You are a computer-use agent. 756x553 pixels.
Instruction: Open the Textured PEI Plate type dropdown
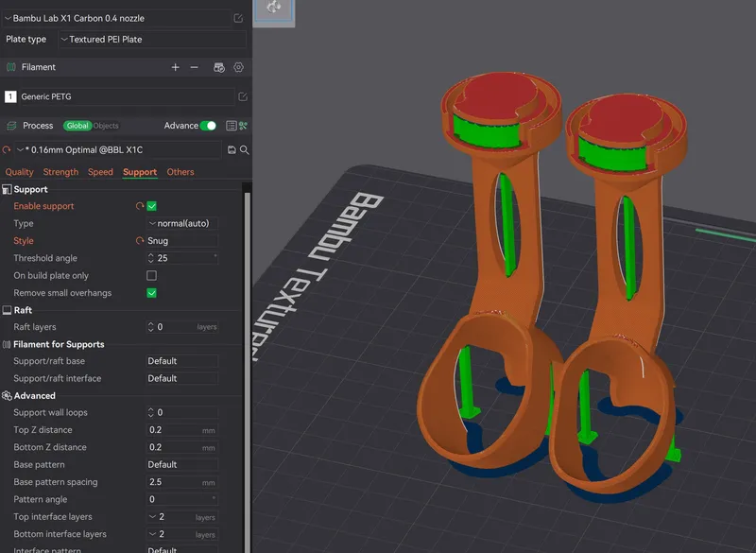[x=152, y=40]
